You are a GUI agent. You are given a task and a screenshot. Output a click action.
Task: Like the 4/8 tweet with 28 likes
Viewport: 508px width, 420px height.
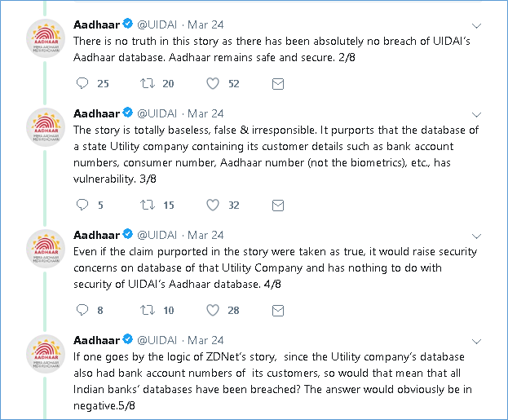213,310
